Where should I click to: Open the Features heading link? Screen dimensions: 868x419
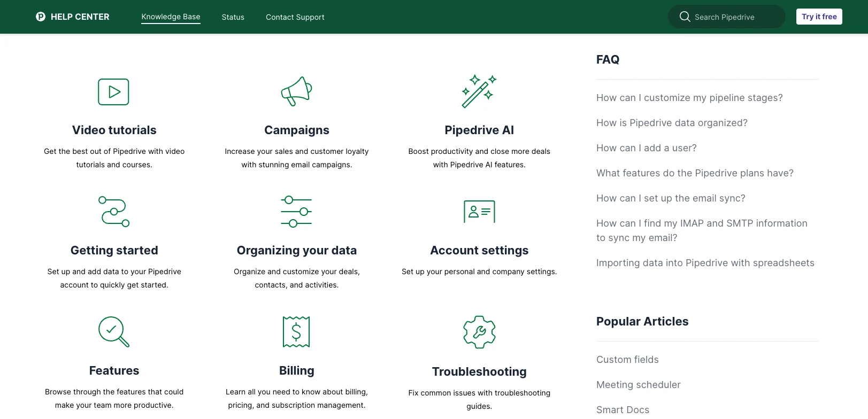[114, 370]
